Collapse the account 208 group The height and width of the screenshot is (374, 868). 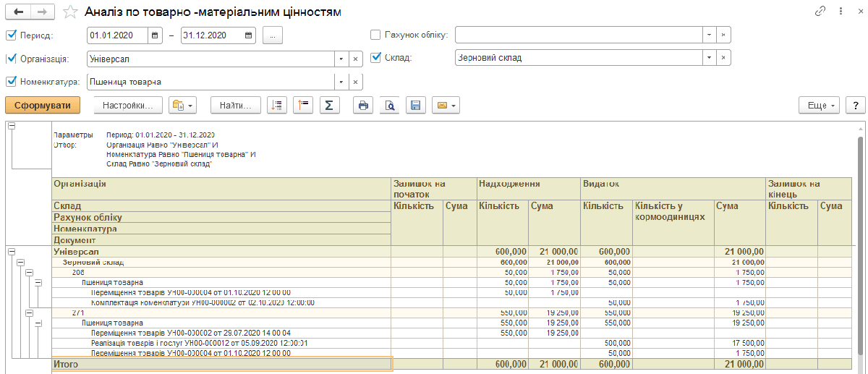coord(29,272)
